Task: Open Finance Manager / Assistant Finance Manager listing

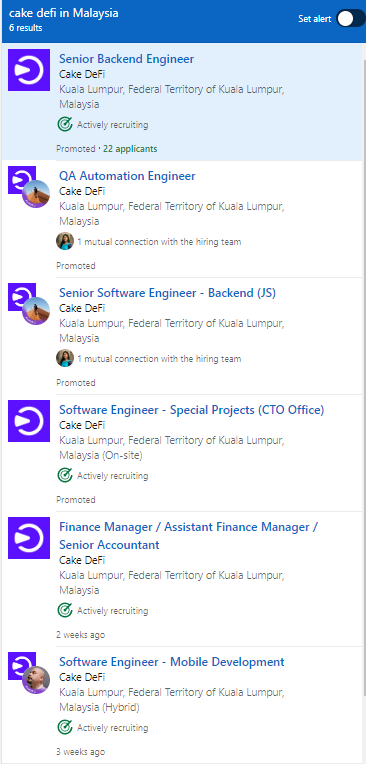Action: 189,535
